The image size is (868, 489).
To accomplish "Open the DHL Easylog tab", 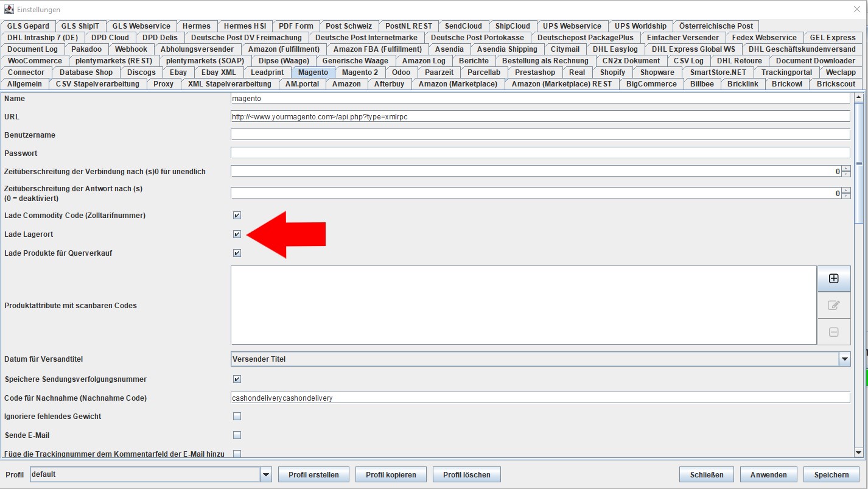I will point(615,49).
